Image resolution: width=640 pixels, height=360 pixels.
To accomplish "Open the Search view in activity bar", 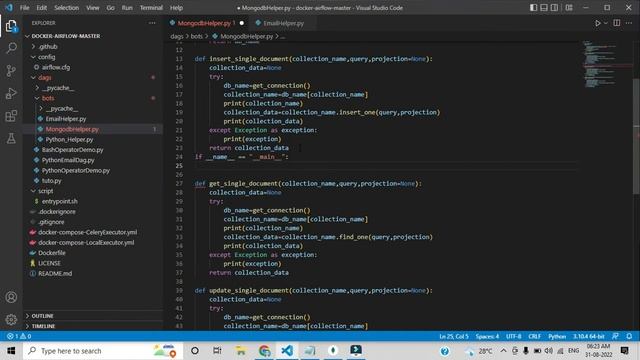I will [11, 48].
